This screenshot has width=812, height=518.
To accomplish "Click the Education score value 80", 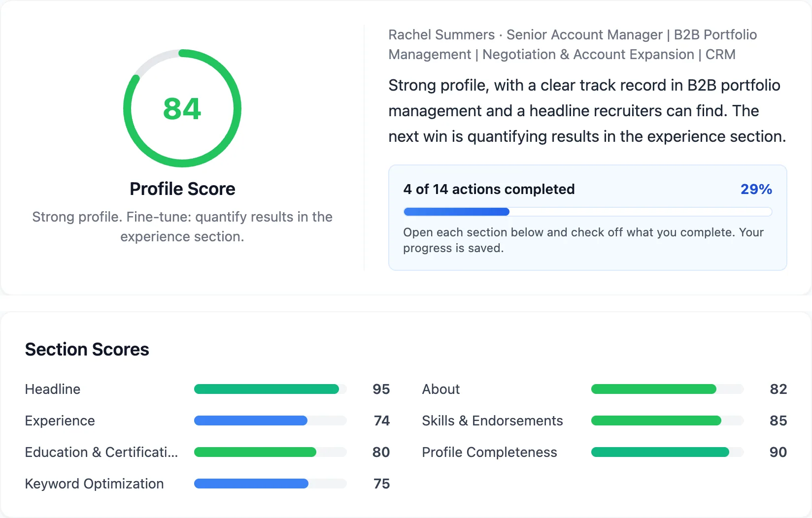I will [381, 452].
